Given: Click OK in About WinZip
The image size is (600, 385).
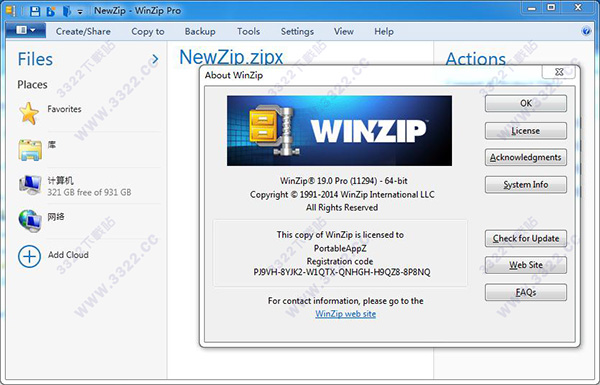Looking at the screenshot, I should tap(526, 103).
